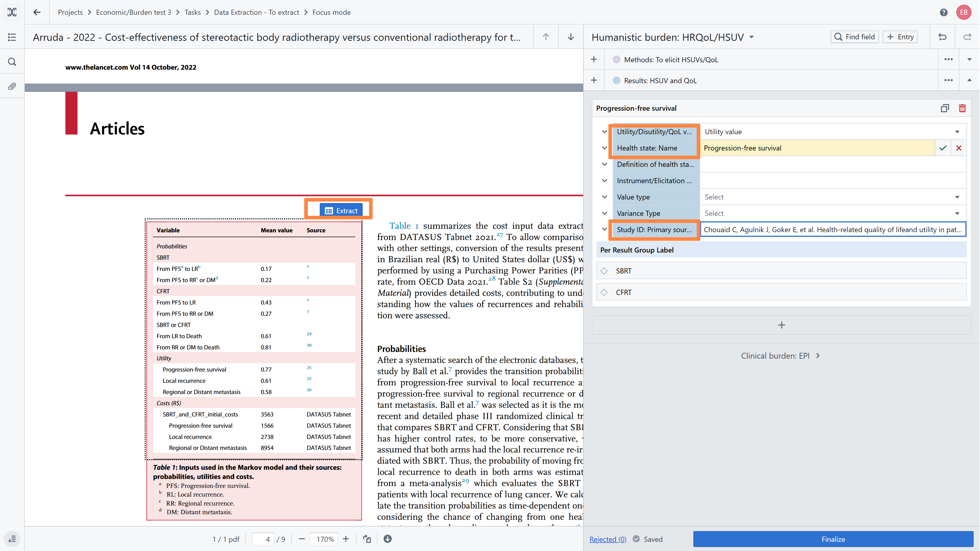The height and width of the screenshot is (551, 980).
Task: Add entry to Results: HSUV and QoL
Action: [594, 80]
